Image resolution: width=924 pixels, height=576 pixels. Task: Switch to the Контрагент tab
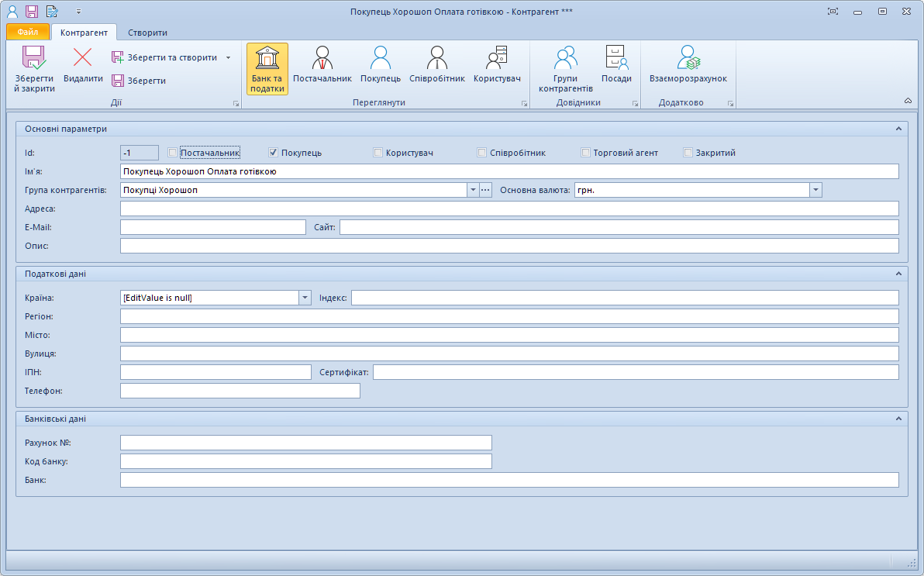coord(84,33)
